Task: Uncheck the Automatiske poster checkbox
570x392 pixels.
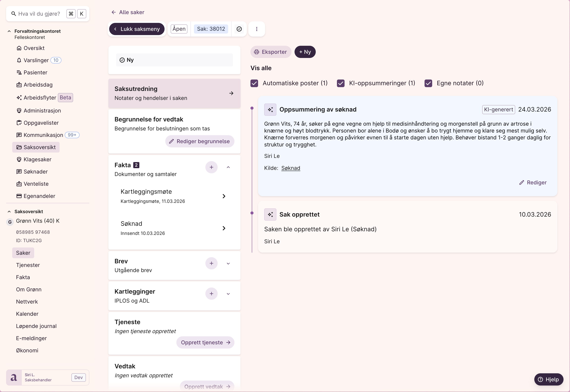Action: (x=254, y=83)
